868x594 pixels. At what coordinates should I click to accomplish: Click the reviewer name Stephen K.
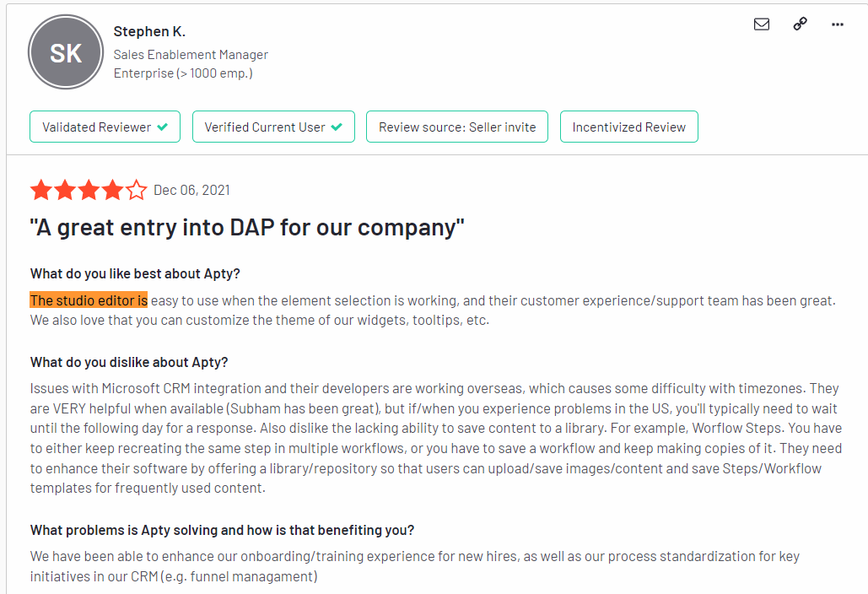pos(149,31)
